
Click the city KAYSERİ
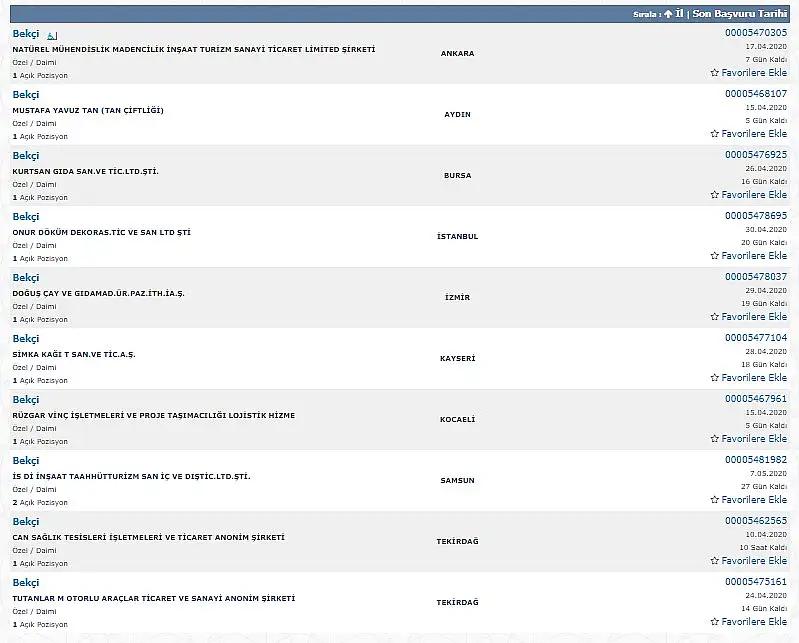(x=458, y=359)
